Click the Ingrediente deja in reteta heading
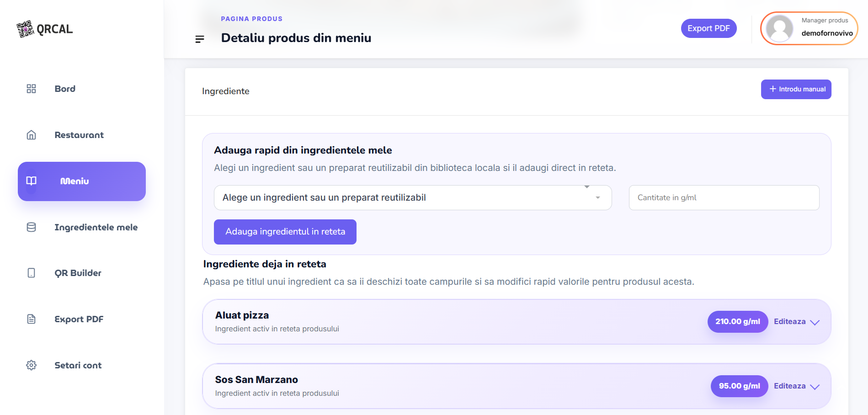 pyautogui.click(x=265, y=264)
